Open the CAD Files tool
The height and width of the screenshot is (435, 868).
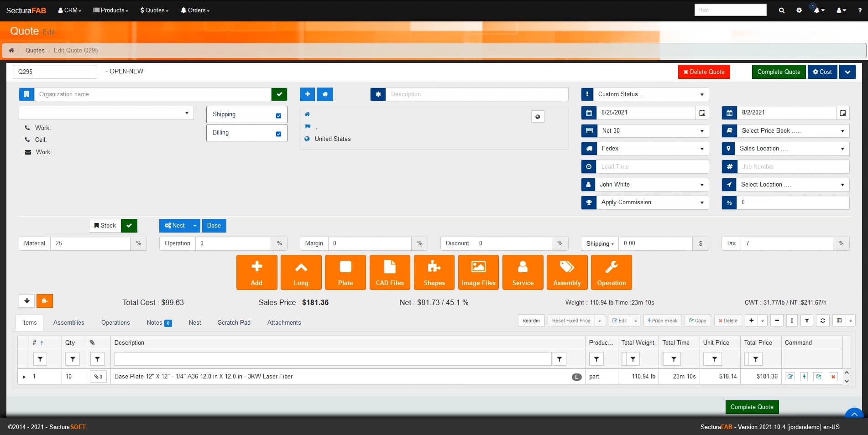pos(389,272)
